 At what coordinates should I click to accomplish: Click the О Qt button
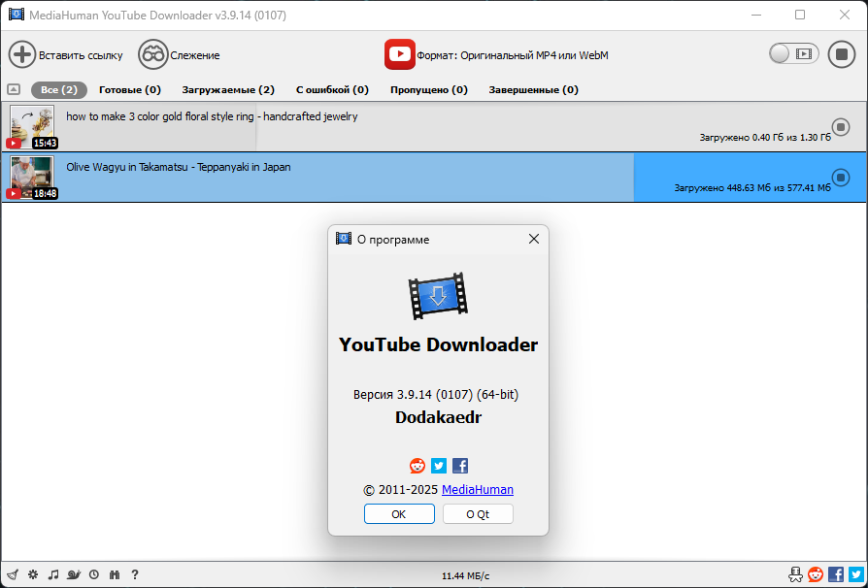coord(478,514)
